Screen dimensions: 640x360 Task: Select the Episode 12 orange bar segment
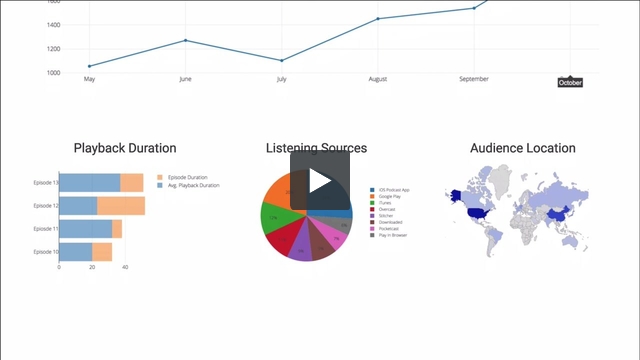tap(121, 206)
